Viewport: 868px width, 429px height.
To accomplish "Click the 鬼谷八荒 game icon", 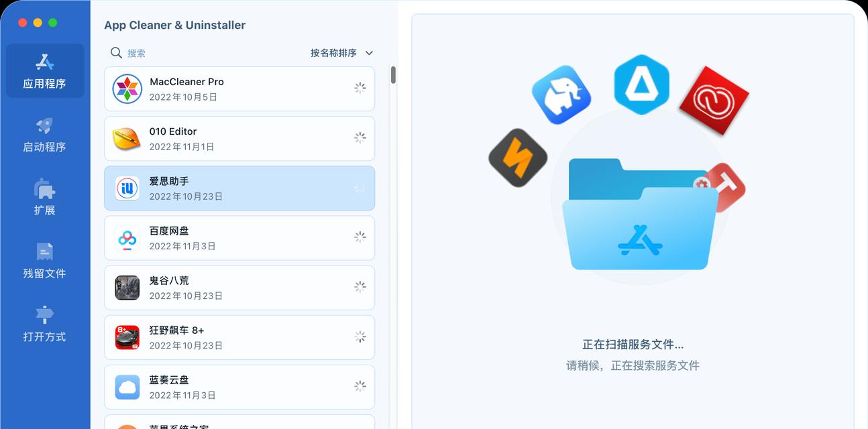I will [x=127, y=288].
